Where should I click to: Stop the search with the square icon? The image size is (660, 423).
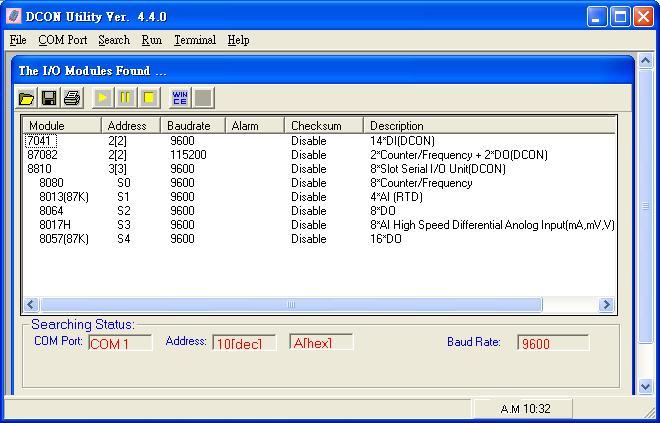(149, 98)
